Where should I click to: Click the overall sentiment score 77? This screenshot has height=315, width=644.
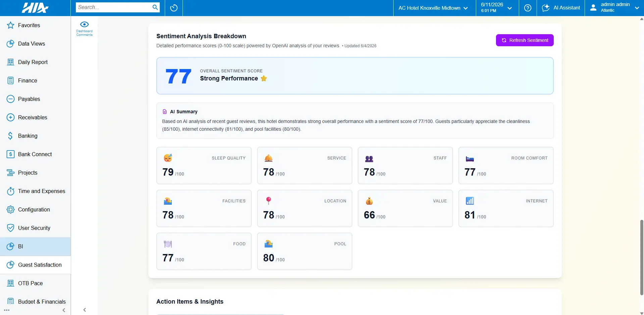point(178,76)
